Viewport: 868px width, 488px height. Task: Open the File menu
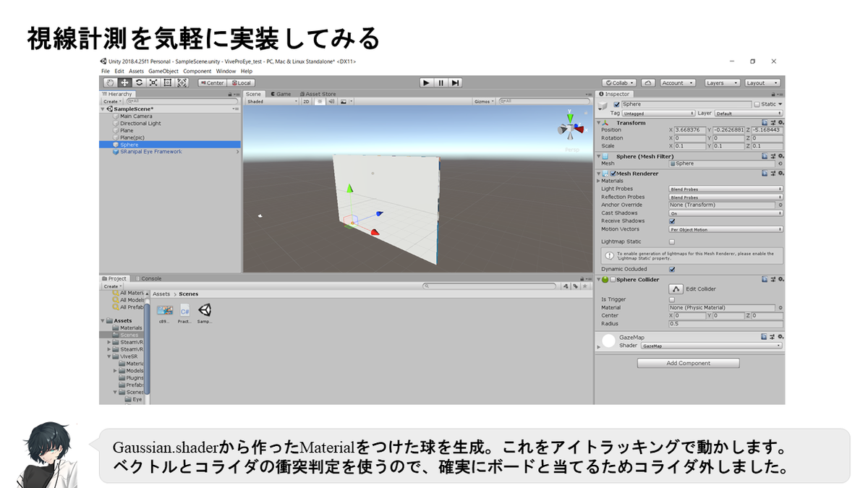point(106,72)
